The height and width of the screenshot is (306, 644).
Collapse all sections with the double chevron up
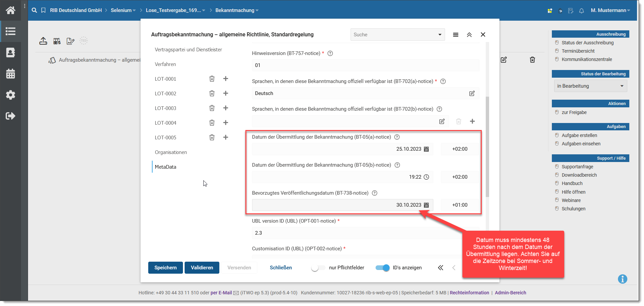(469, 35)
